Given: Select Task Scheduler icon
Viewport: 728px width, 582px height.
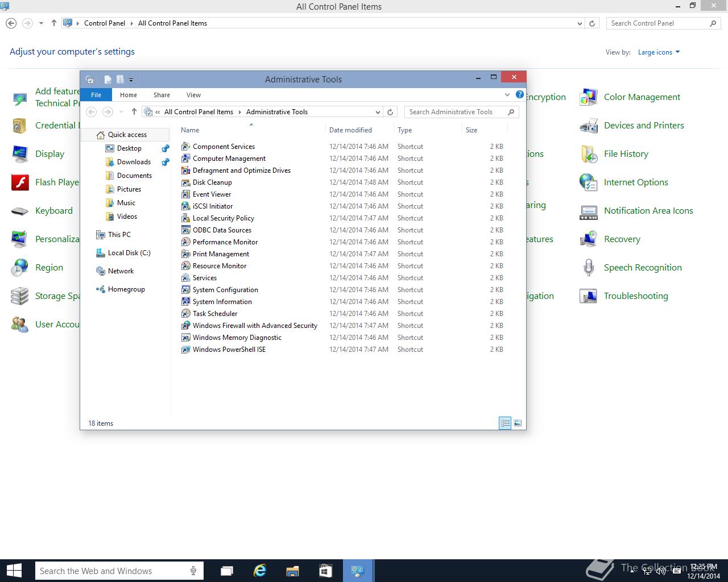Looking at the screenshot, I should 185,314.
